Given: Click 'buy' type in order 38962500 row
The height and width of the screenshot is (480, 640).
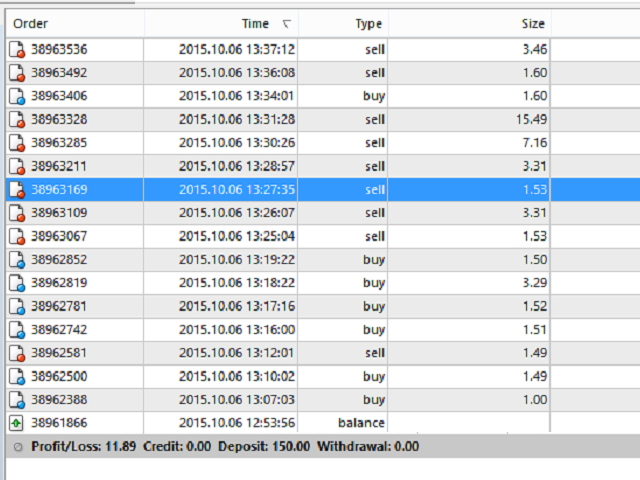Looking at the screenshot, I should [374, 377].
